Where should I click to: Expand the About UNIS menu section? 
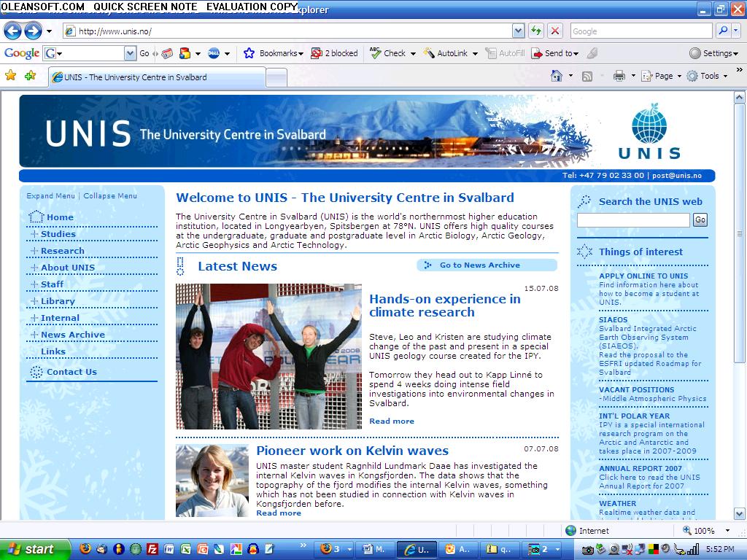[x=67, y=268]
